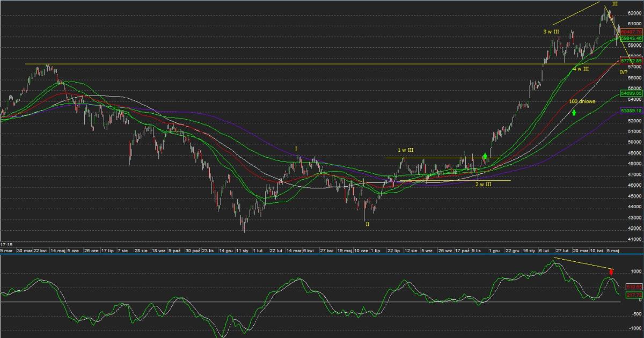Click the green 54699.05 average value tag
Viewport: 644px width, 338px height.
631,93
